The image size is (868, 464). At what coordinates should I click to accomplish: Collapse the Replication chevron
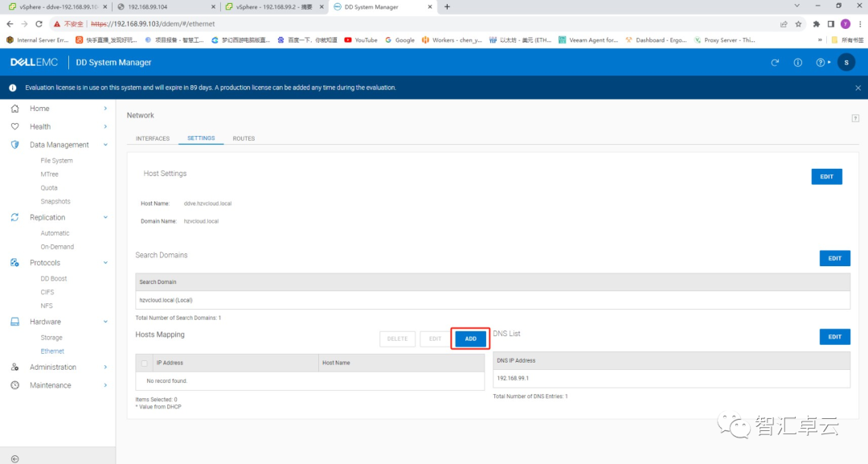(x=105, y=218)
